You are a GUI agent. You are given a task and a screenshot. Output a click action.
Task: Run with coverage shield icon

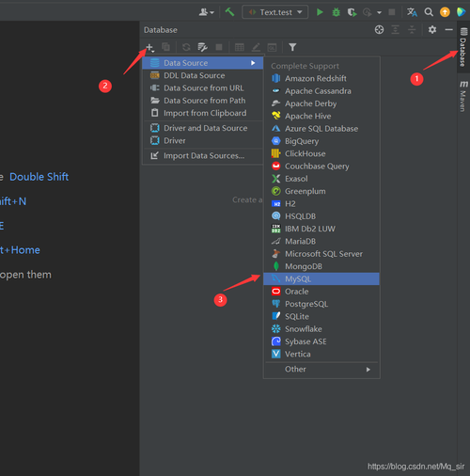(x=352, y=12)
